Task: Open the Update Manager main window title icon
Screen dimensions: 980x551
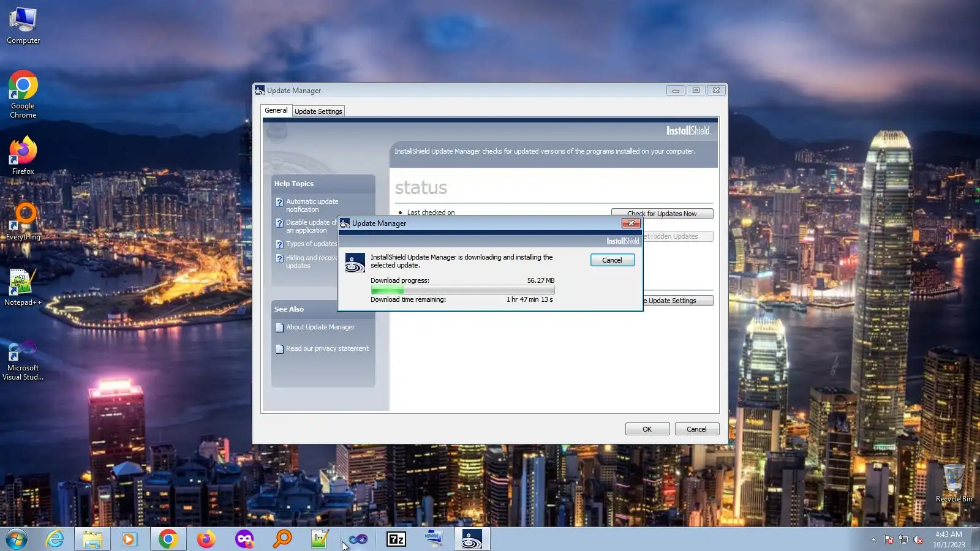Action: pyautogui.click(x=260, y=91)
